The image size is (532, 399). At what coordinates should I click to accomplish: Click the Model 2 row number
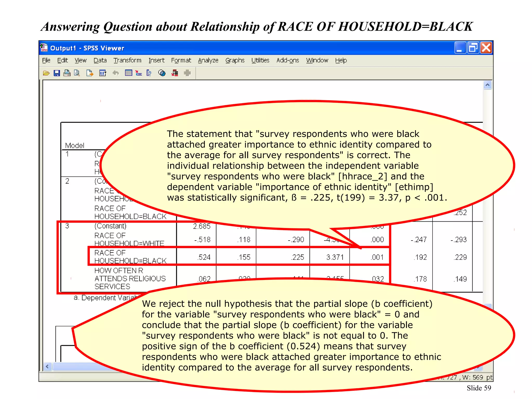click(x=67, y=181)
